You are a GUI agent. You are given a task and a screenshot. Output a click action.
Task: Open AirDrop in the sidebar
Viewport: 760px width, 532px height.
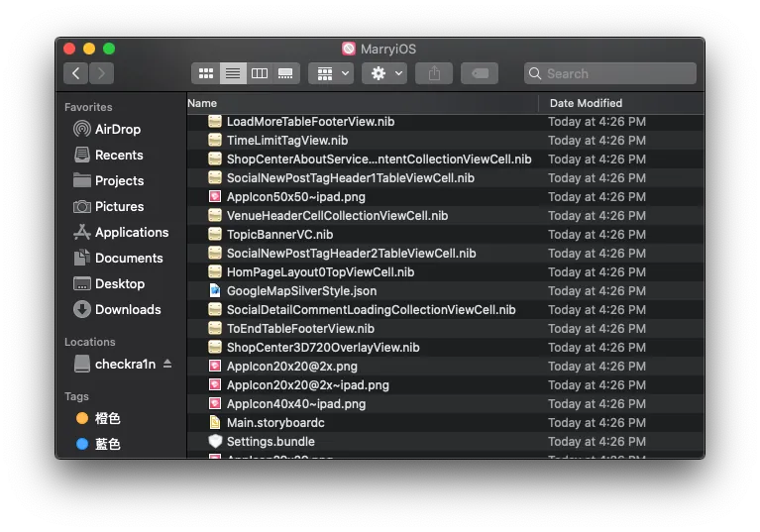tap(117, 129)
